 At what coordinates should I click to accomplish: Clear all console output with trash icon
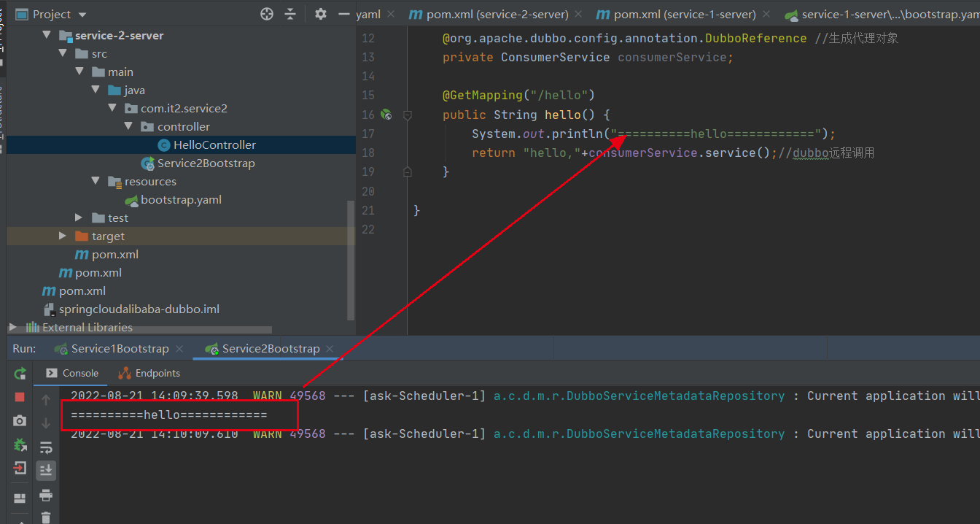tap(46, 517)
